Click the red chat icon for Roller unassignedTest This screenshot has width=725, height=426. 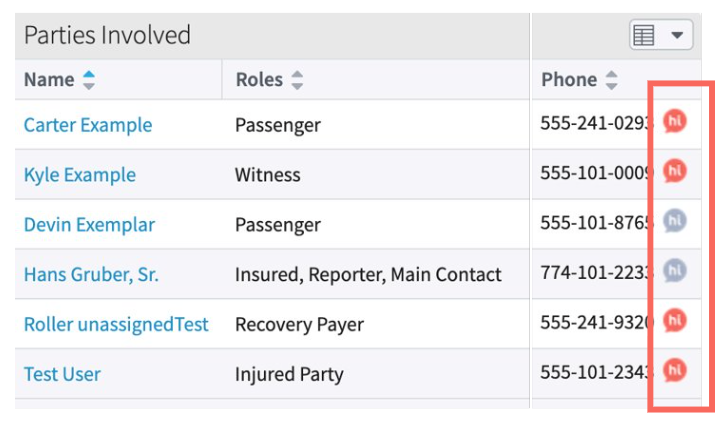(675, 320)
